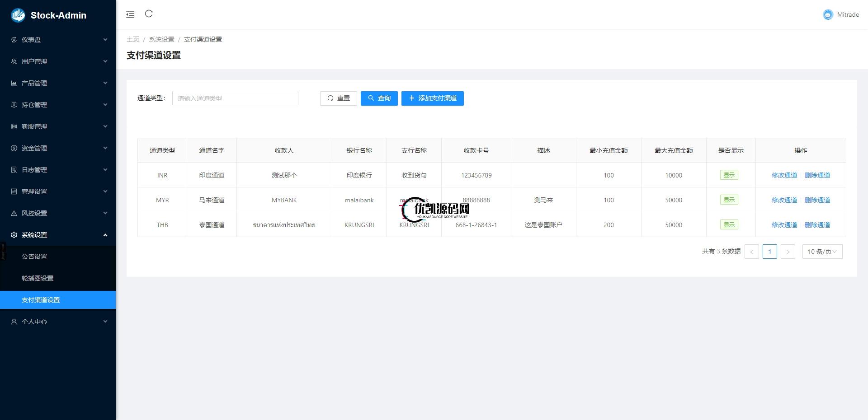Screen dimensions: 868x420
Task: Open the 10 条/页 page size dropdown
Action: [x=821, y=252]
